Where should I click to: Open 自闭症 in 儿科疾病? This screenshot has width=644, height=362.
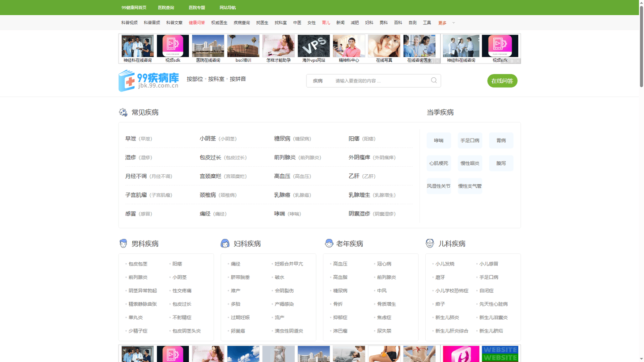pos(487,290)
